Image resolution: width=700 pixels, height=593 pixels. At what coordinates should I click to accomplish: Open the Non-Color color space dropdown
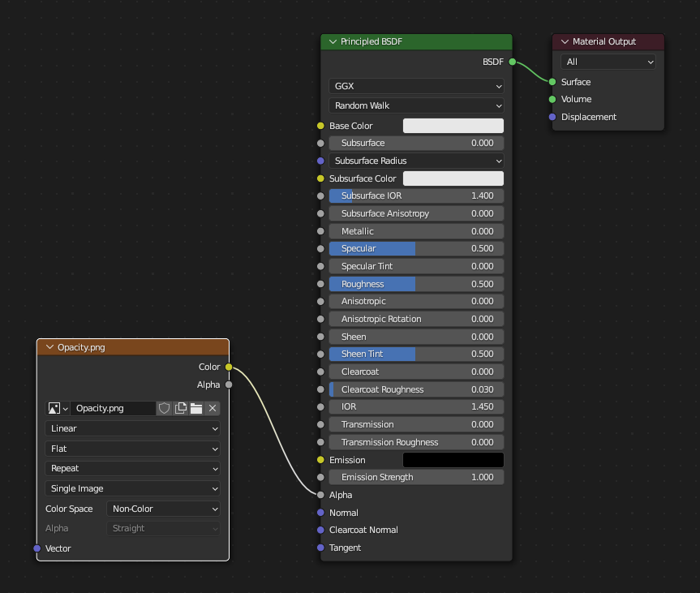[163, 509]
